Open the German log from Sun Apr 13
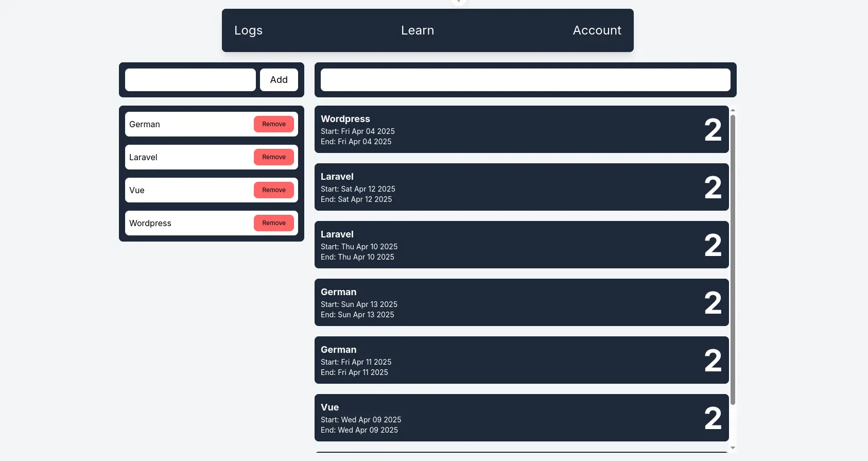Screen dimensions: 868x461 (522, 302)
